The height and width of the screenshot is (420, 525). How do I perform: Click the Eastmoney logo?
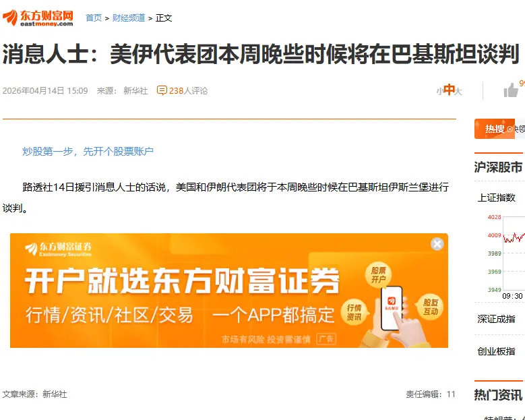pos(38,18)
